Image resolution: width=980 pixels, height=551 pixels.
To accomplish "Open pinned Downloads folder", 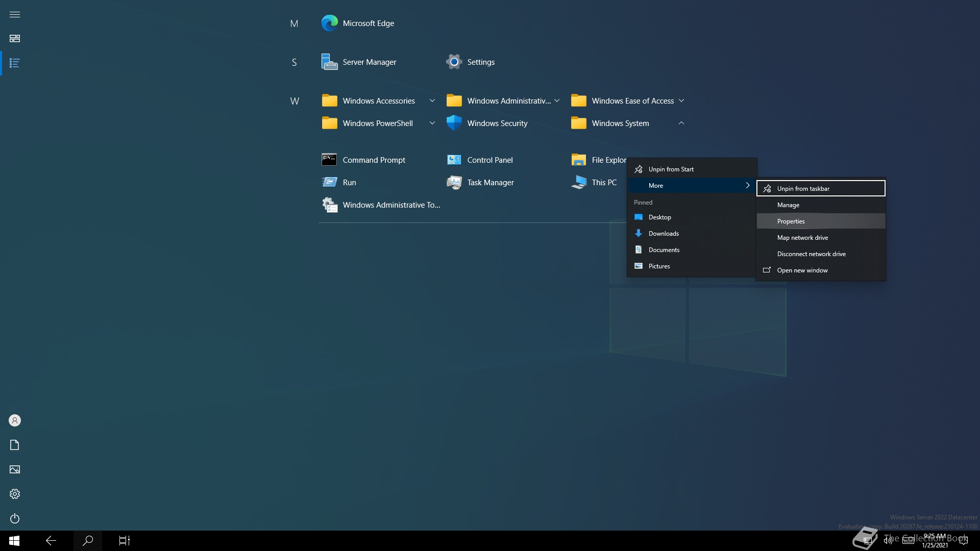I will pos(692,234).
